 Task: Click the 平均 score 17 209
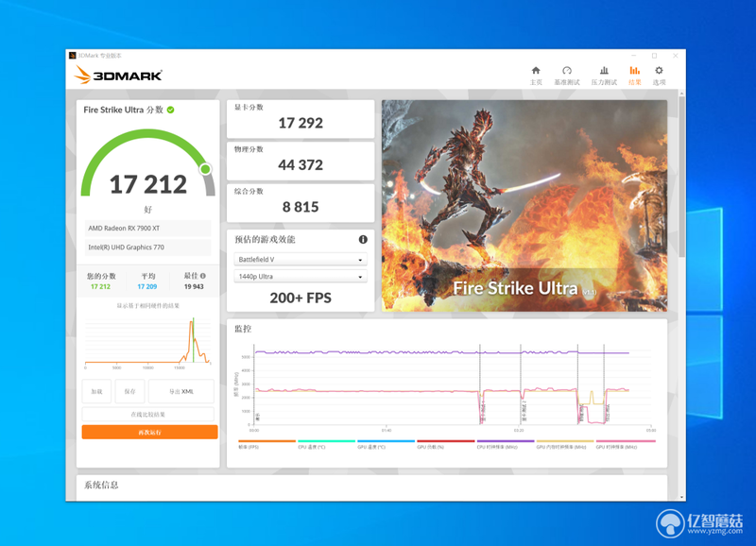click(x=147, y=286)
